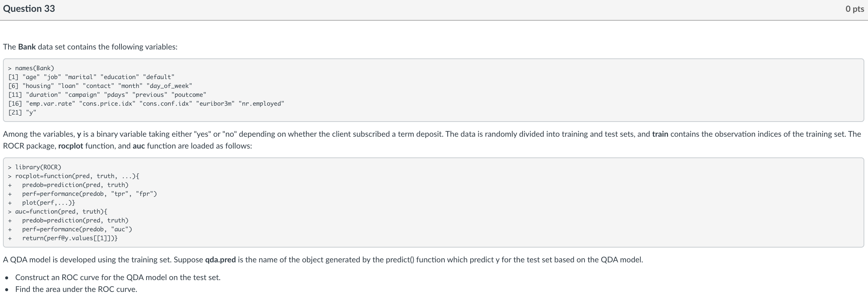
Task: Click the rocplot=function(pred, truth, ...) line
Action: pos(77,176)
